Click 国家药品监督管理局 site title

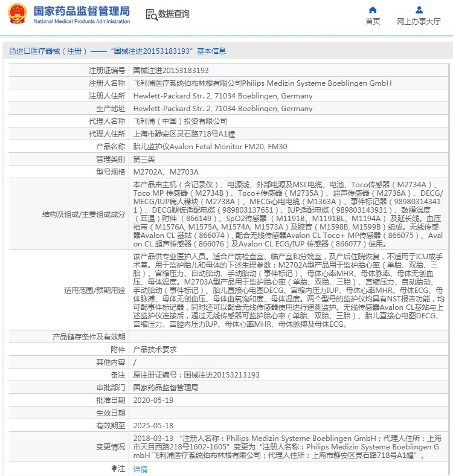click(x=82, y=11)
